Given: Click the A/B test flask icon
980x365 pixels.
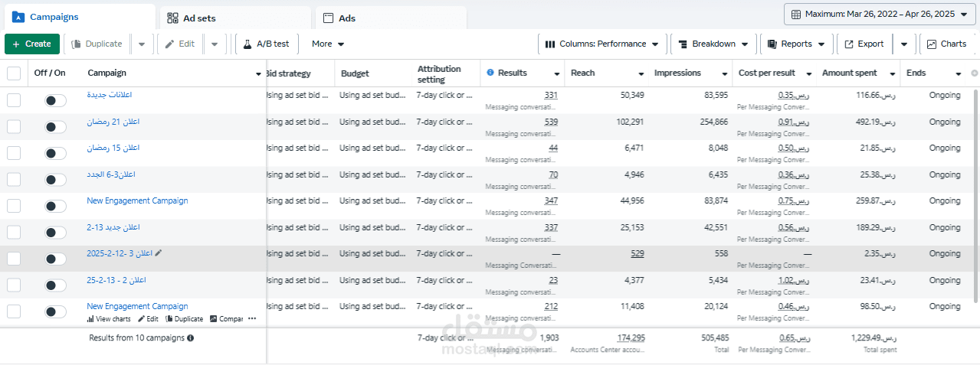Looking at the screenshot, I should click(247, 44).
